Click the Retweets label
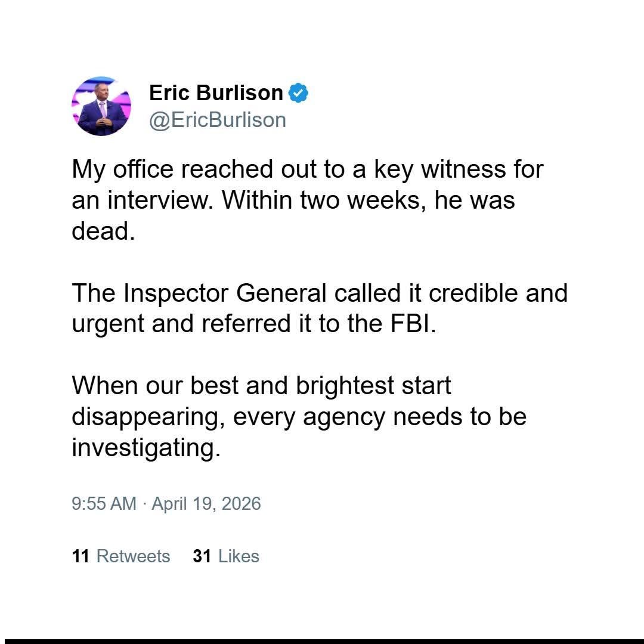 tap(133, 556)
